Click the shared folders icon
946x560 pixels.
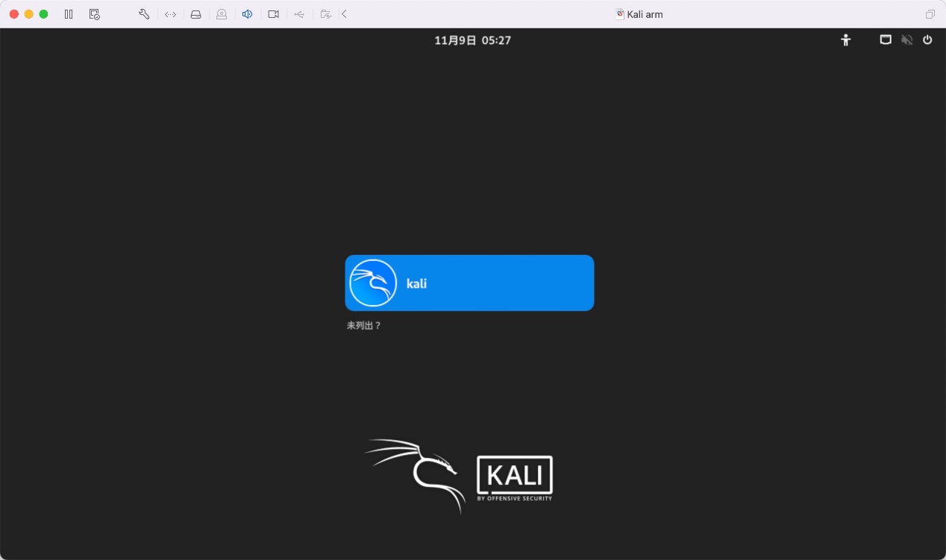pyautogui.click(x=325, y=14)
